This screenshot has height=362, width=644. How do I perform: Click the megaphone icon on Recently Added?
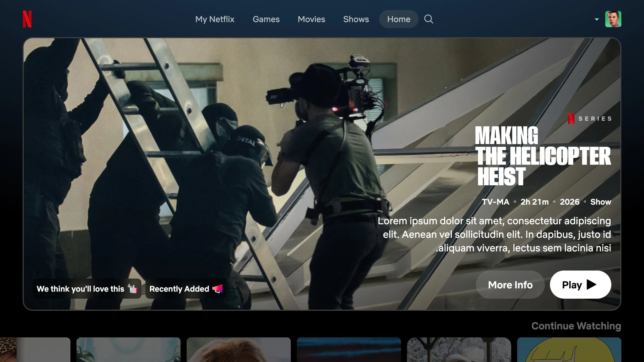(x=218, y=289)
